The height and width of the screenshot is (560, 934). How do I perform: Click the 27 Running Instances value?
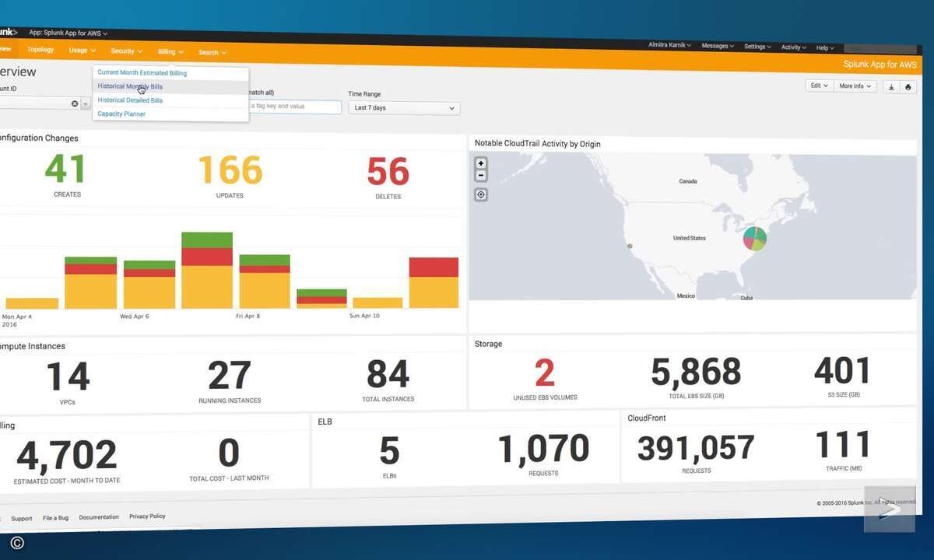(230, 376)
